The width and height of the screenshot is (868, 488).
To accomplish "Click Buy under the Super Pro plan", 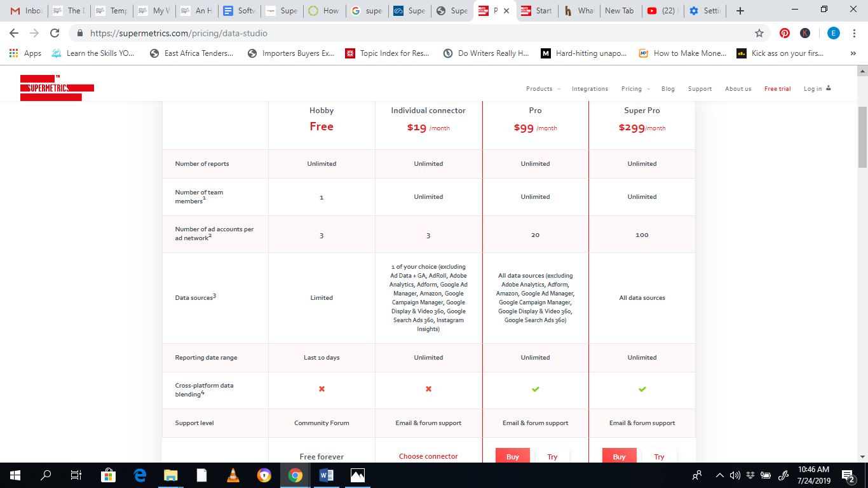I will tap(620, 456).
